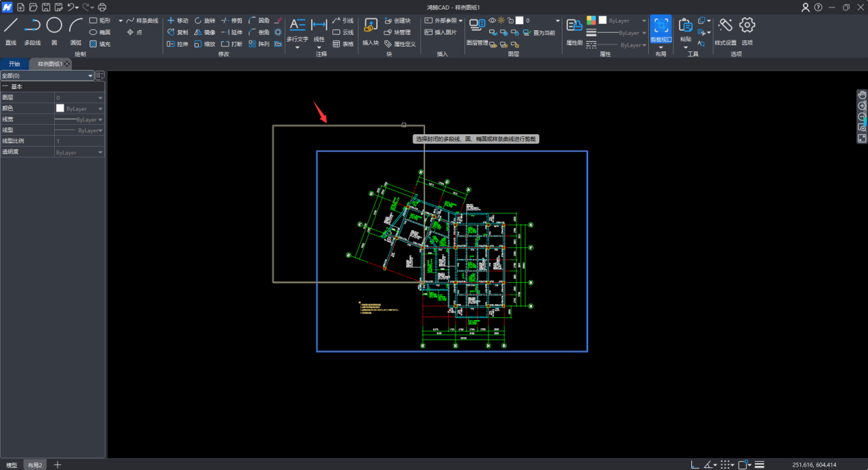
Task: Open 样式设置 (Style Settings)
Action: (x=725, y=26)
